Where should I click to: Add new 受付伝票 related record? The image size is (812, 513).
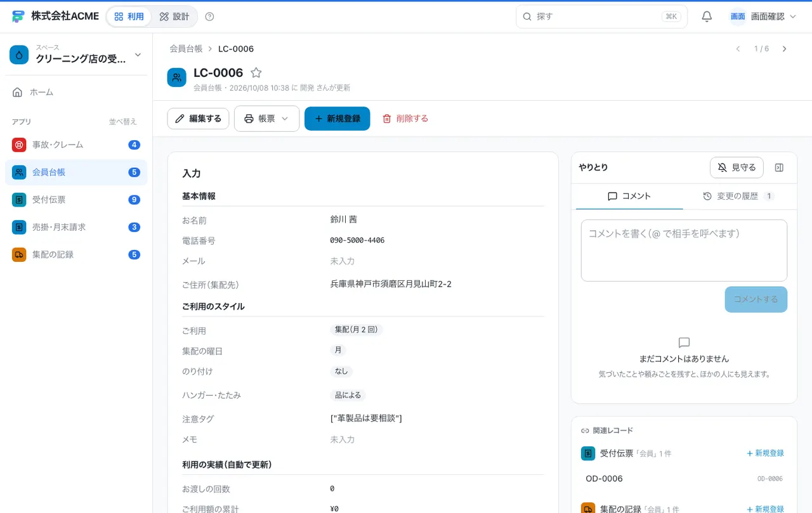[765, 453]
